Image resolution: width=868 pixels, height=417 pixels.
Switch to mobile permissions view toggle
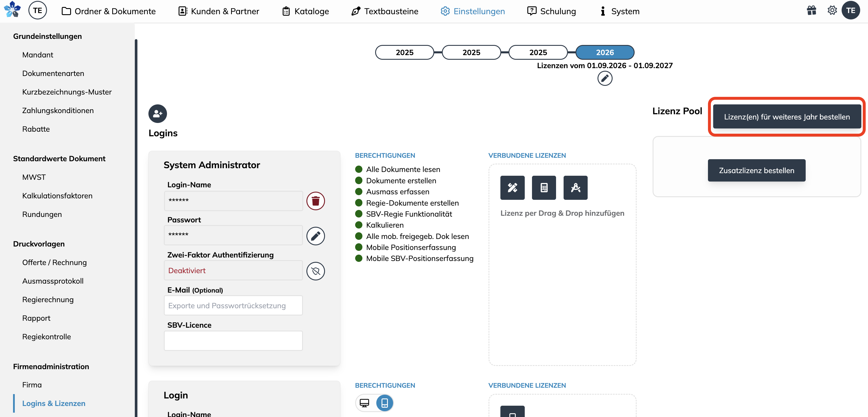point(384,403)
